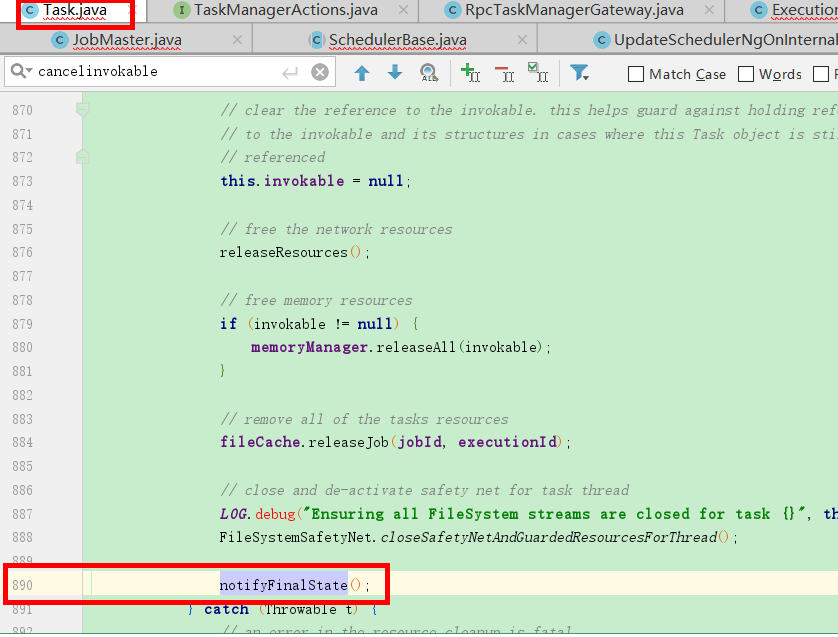Click the Find All usages icon

pyautogui.click(x=429, y=73)
